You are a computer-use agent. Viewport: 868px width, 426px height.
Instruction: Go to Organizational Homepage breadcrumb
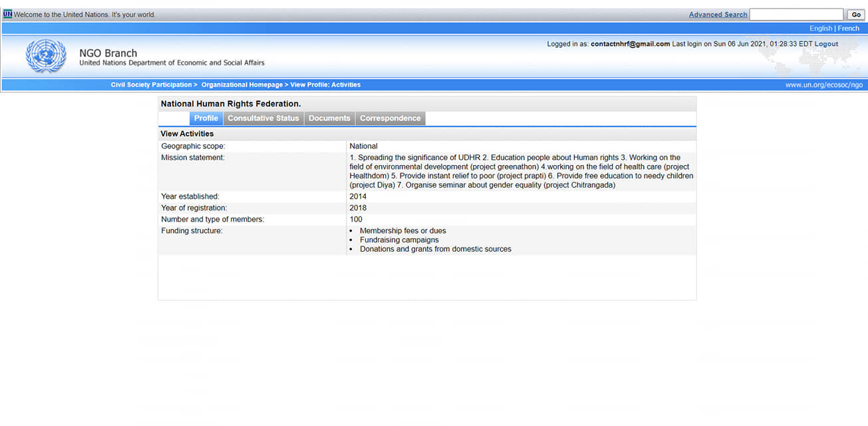242,85
